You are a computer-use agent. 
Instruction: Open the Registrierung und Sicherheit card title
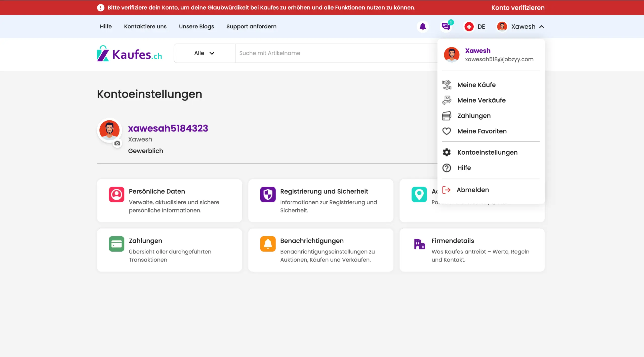[324, 191]
